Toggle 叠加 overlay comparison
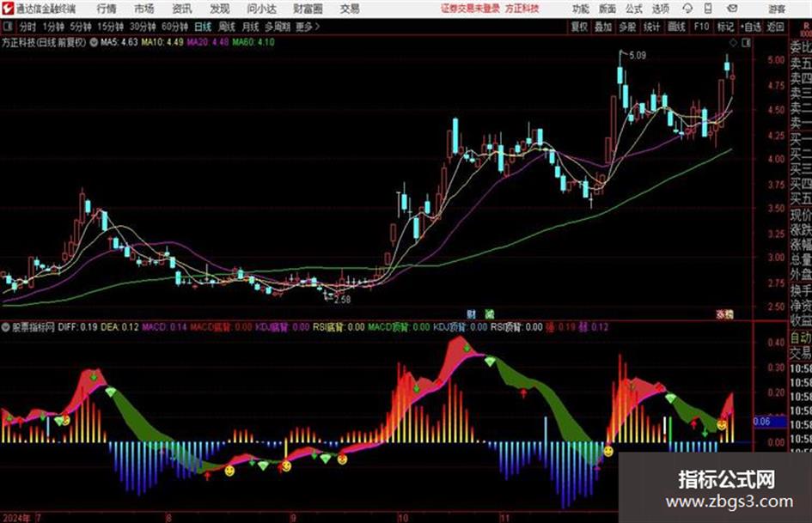This screenshot has width=812, height=523. click(x=603, y=27)
